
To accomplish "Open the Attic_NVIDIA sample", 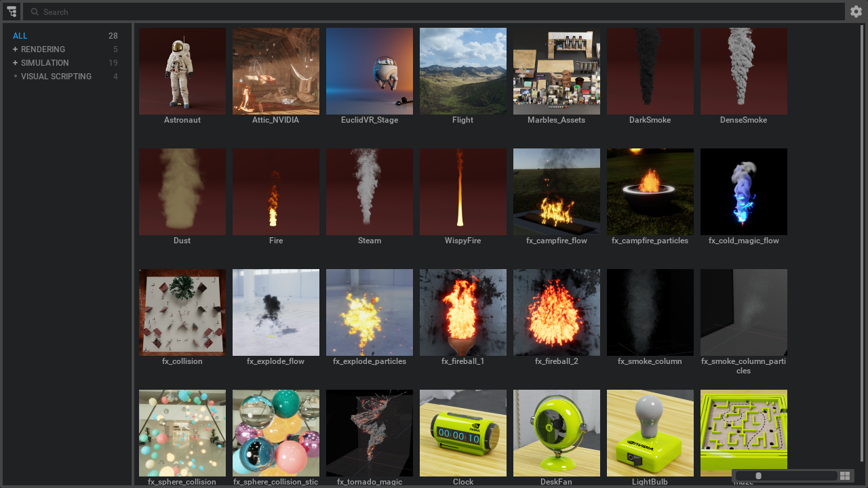I will (x=276, y=71).
